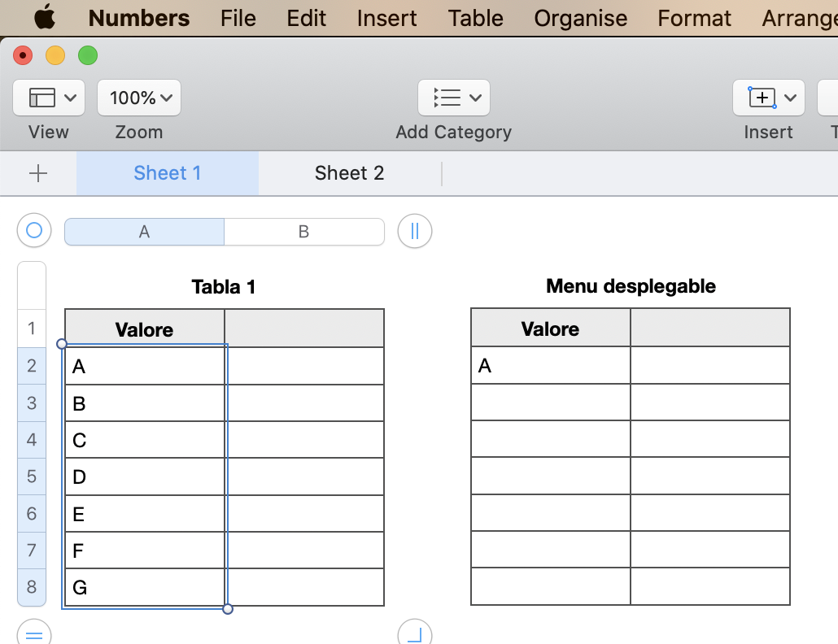Add a new sheet with plus icon
The height and width of the screenshot is (644, 838).
click(x=38, y=173)
